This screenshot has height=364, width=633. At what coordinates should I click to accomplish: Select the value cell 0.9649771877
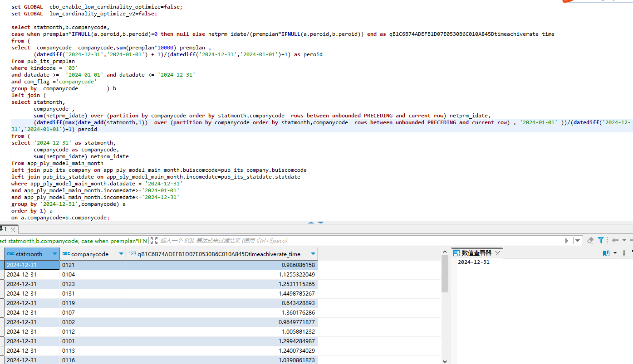tap(222, 322)
